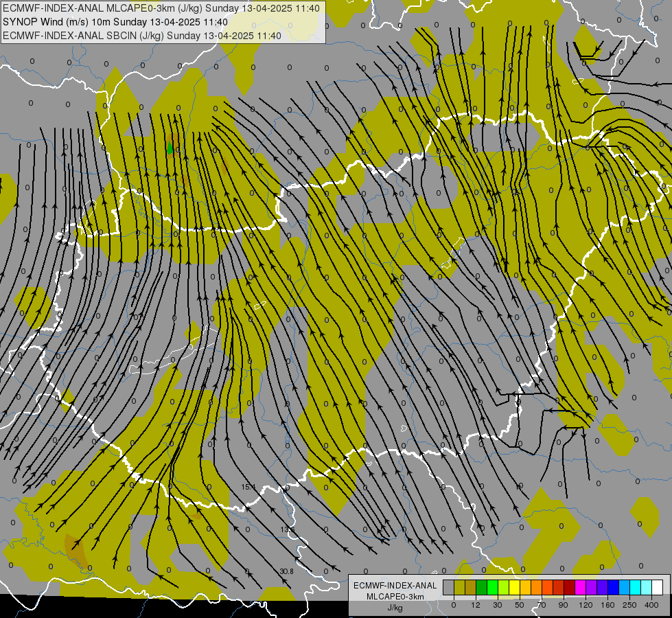Click the lime yellow-green legend swatch
The image size is (672, 618).
(x=504, y=587)
